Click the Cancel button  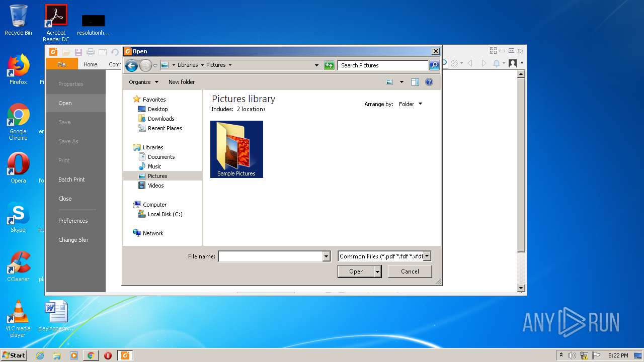(410, 271)
